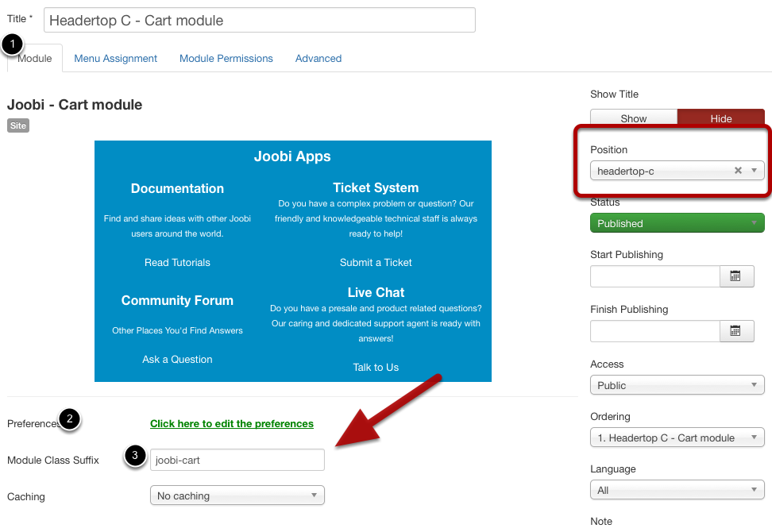Click the Documentation heading
The width and height of the screenshot is (772, 532).
pyautogui.click(x=177, y=188)
